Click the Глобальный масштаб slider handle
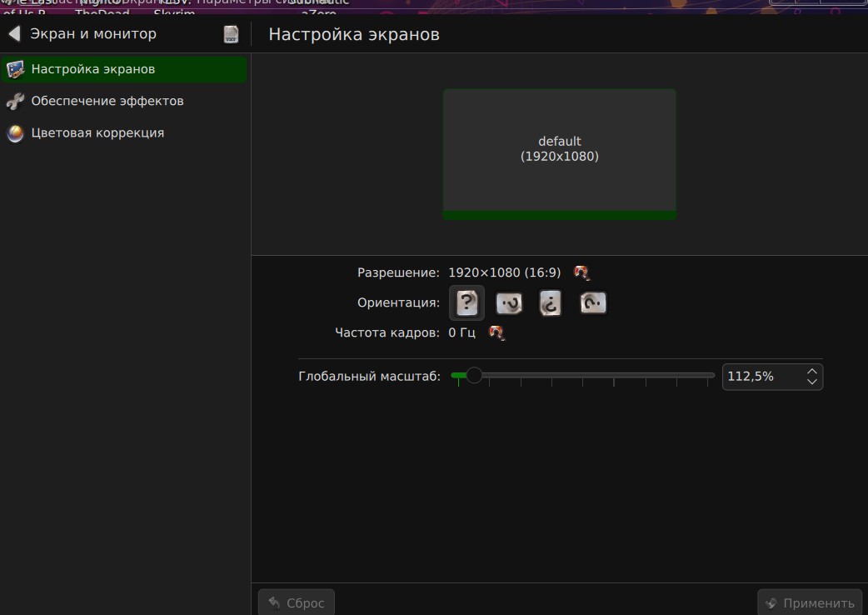The height and width of the screenshot is (615, 868). click(x=474, y=375)
